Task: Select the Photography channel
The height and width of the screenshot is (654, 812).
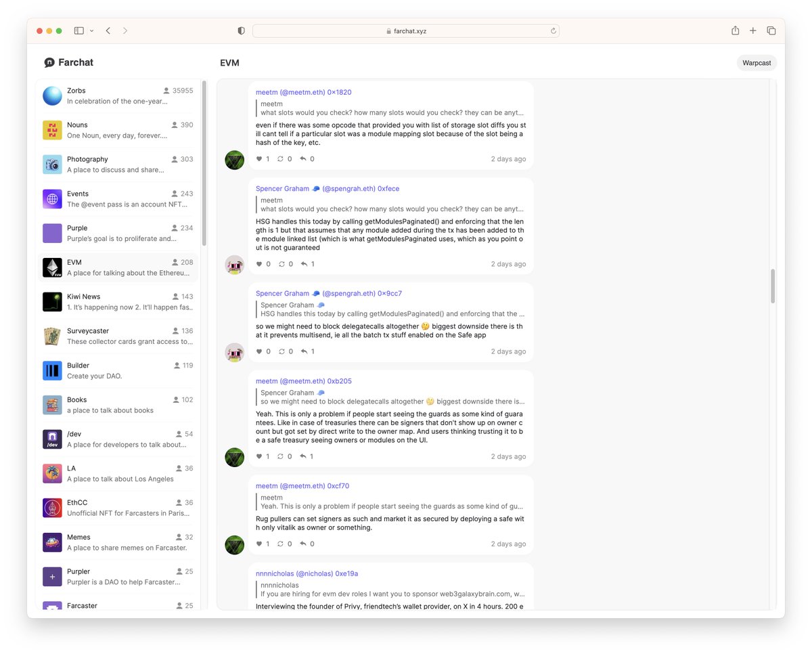Action: [x=118, y=165]
